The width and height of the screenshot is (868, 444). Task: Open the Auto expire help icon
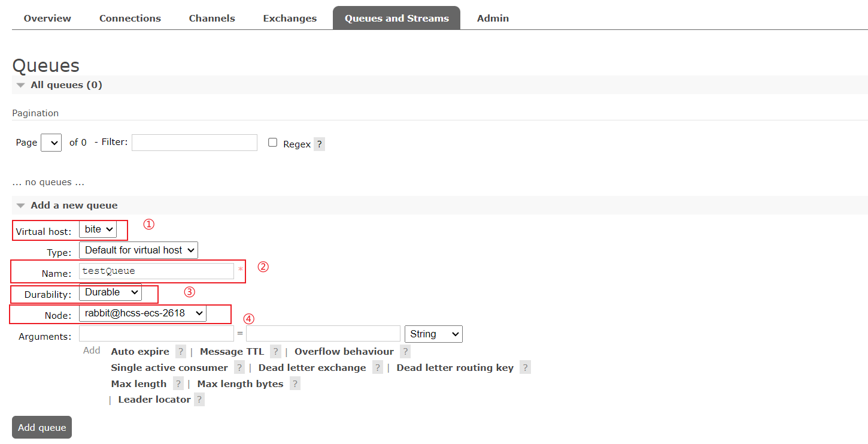point(181,351)
